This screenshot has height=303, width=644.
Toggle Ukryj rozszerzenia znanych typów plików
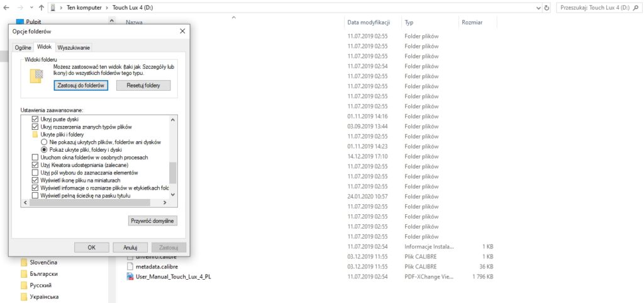(35, 127)
